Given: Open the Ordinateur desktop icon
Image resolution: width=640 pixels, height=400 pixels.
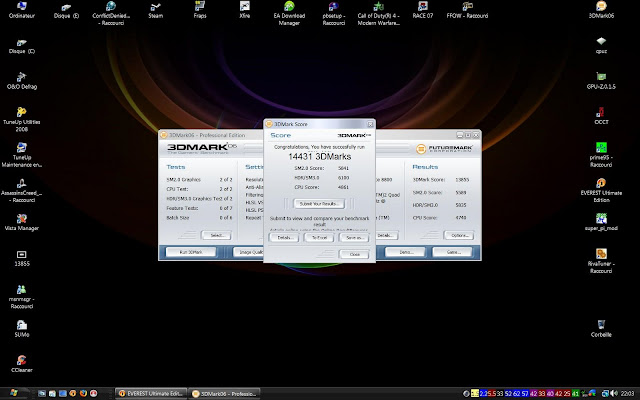Looking at the screenshot, I should click(x=21, y=6).
